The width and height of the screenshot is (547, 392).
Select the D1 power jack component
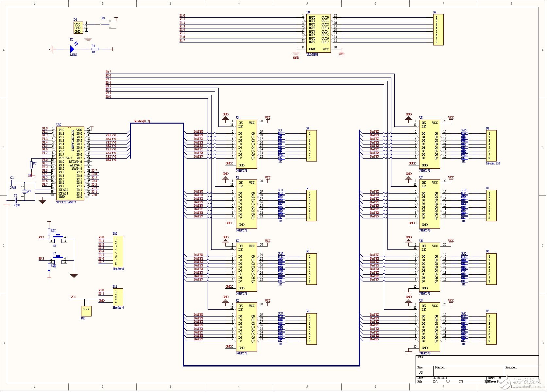(78, 28)
